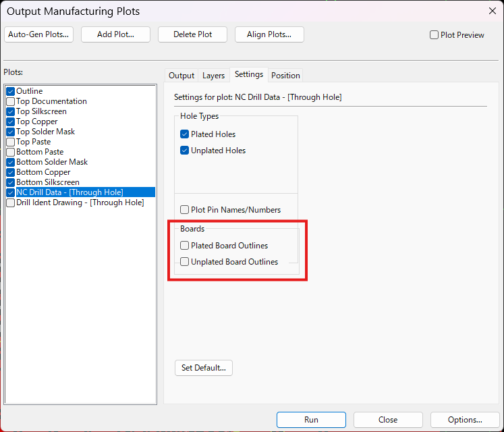Tick the Unplated Board Outlines checkbox

185,262
